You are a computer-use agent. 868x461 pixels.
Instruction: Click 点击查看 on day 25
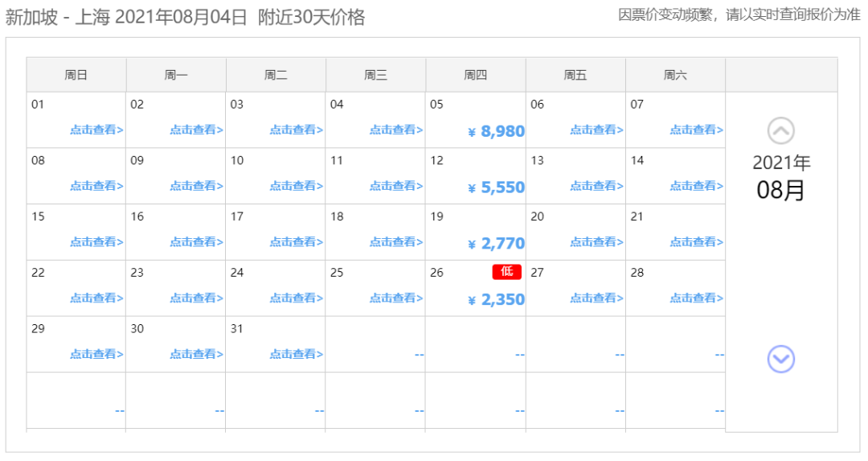click(395, 298)
